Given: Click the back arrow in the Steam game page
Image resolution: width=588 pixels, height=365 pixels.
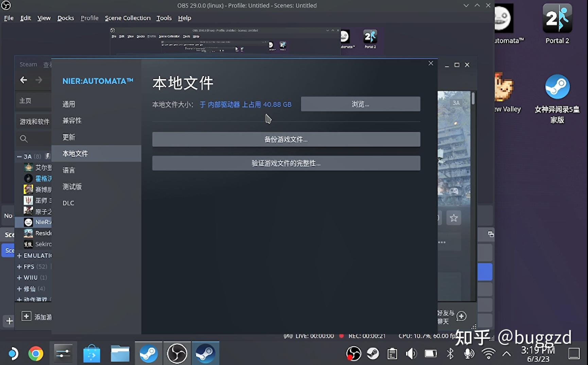Looking at the screenshot, I should click(x=23, y=80).
